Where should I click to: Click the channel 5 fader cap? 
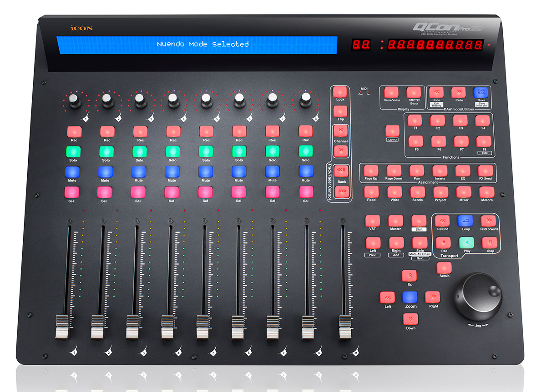(x=203, y=327)
